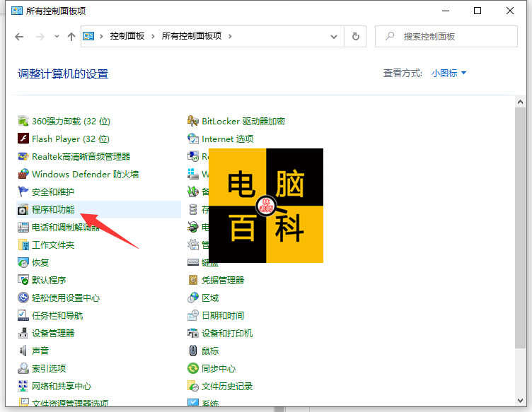Click the 同步中心 icon
532x412 pixels.
point(193,368)
